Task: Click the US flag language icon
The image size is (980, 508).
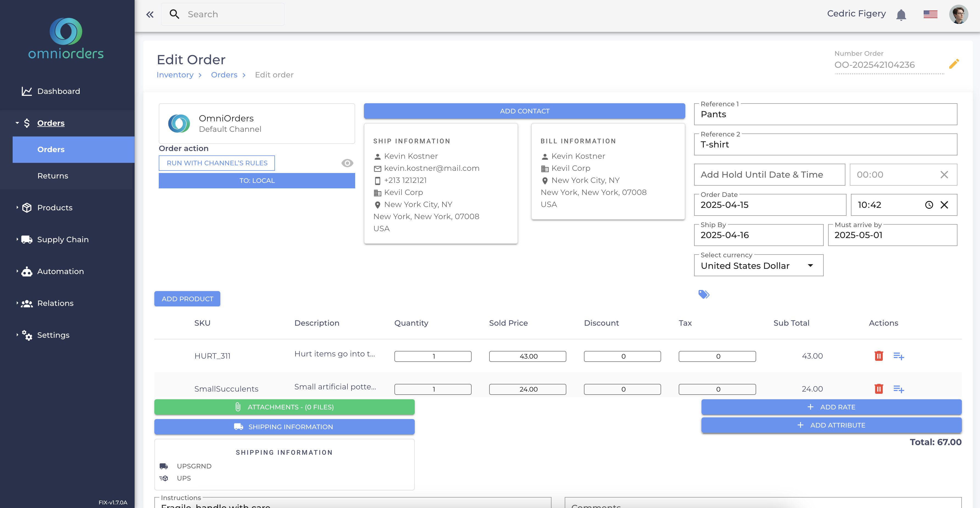Action: 930,14
